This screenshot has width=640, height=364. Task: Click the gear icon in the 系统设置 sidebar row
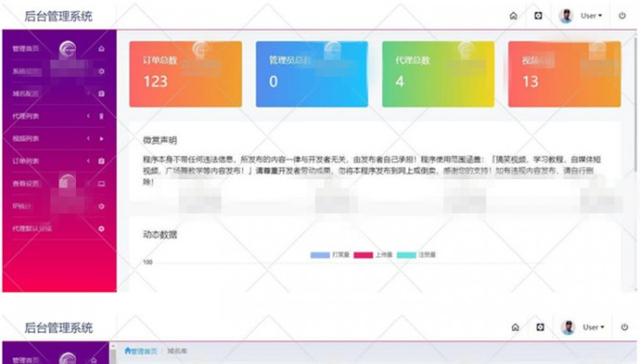[102, 71]
